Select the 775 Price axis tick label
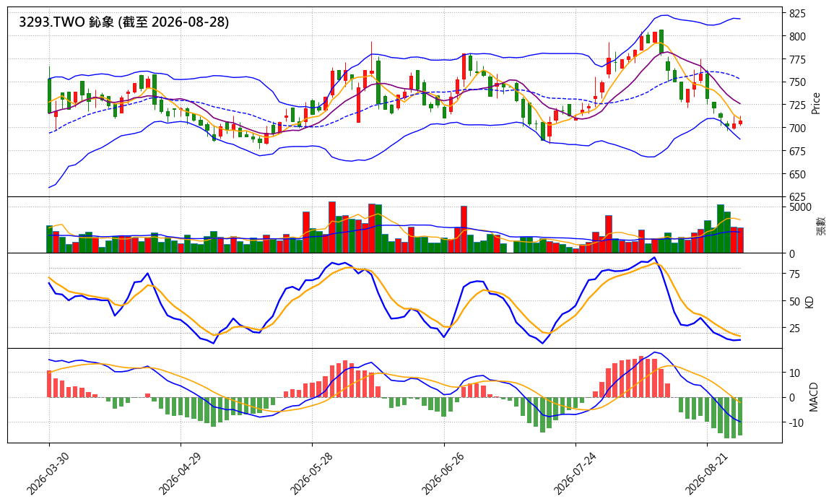834x504 pixels. (x=797, y=59)
